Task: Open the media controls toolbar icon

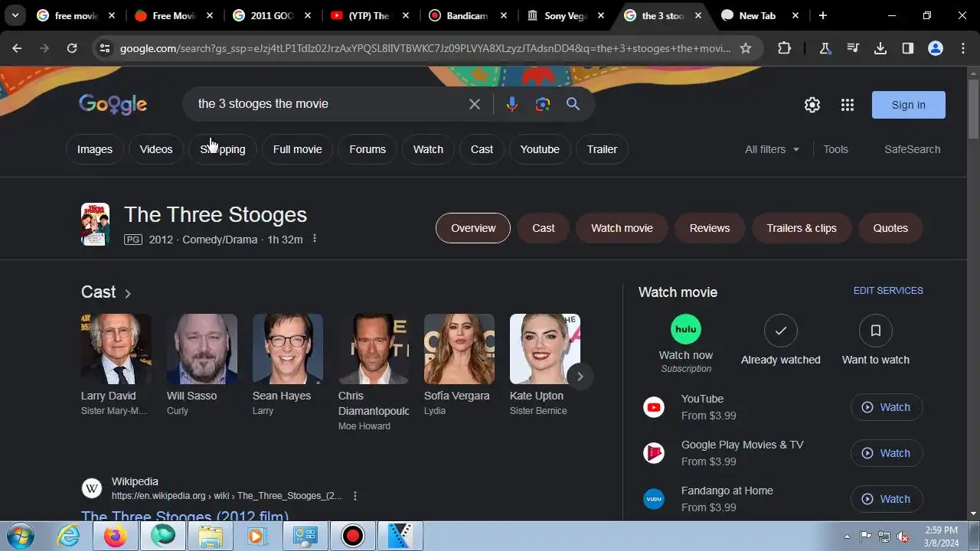Action: click(853, 48)
